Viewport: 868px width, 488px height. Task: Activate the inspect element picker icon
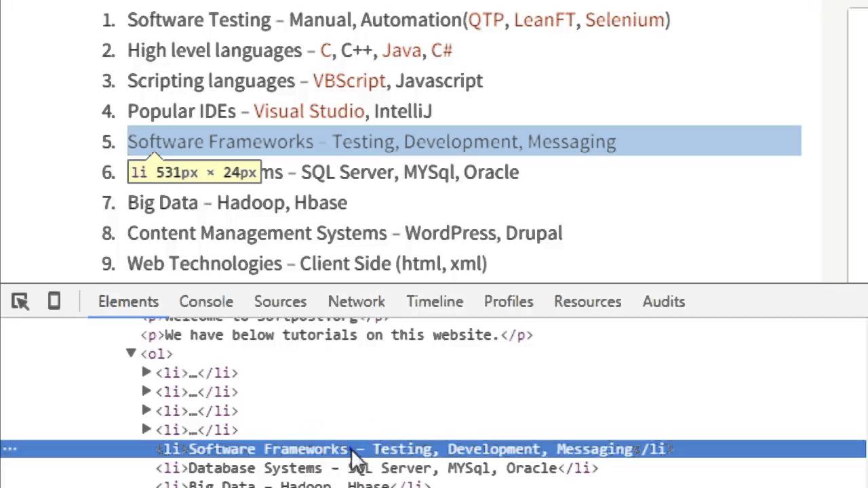tap(20, 302)
